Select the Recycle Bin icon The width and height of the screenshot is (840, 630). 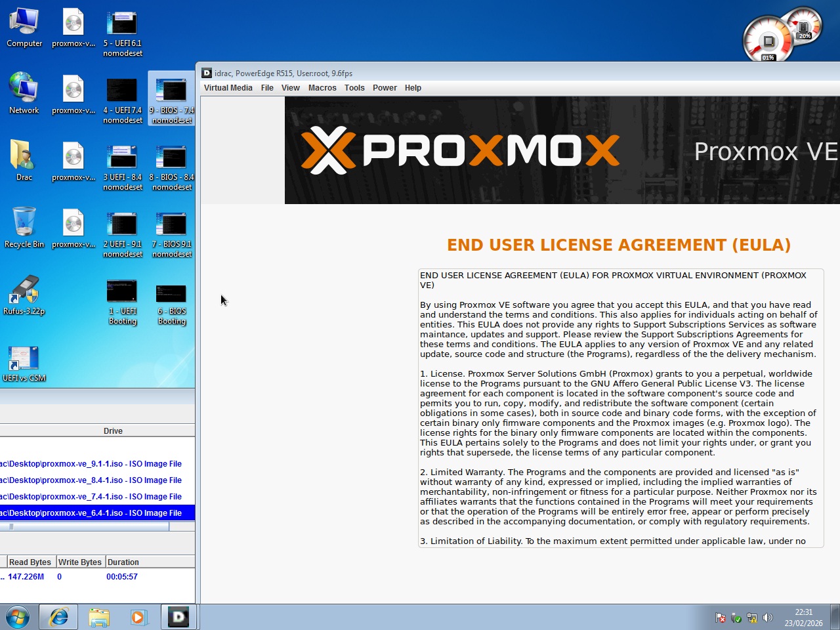click(24, 228)
